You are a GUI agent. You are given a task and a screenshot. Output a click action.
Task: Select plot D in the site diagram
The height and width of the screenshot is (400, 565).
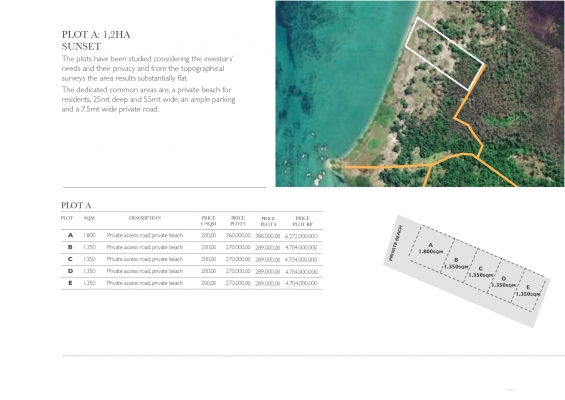click(x=503, y=282)
